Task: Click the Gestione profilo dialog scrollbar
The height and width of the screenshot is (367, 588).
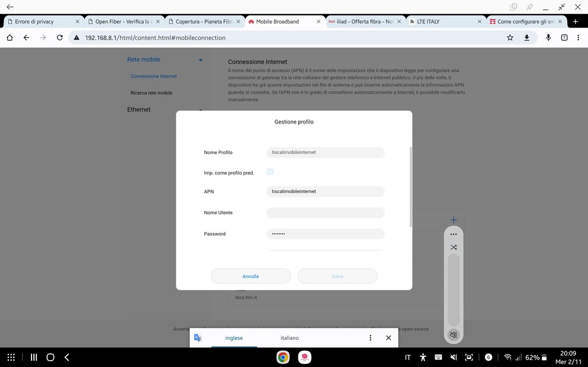Action: coord(411,187)
